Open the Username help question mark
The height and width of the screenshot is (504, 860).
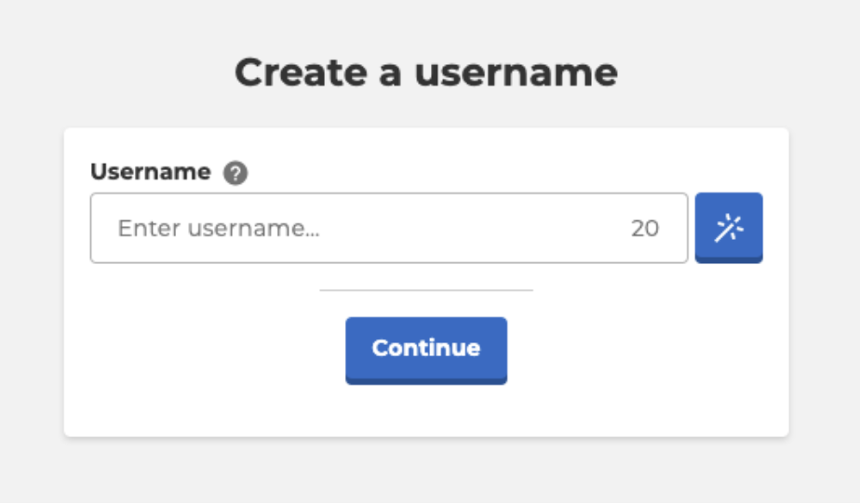tap(235, 173)
